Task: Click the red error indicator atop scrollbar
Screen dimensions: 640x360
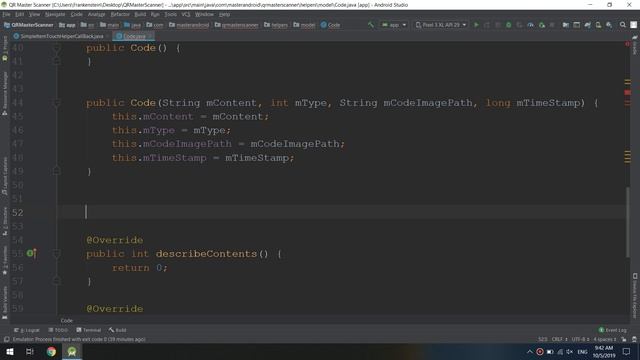Action: pos(627,44)
